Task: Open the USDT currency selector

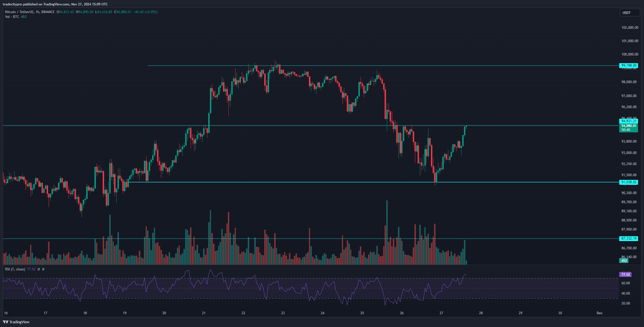Action: (x=630, y=13)
